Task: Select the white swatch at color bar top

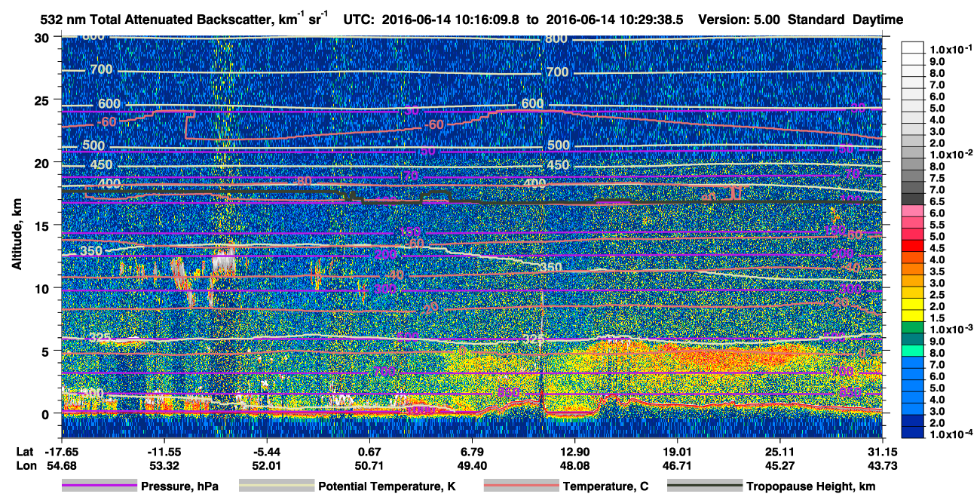Action: [x=913, y=49]
